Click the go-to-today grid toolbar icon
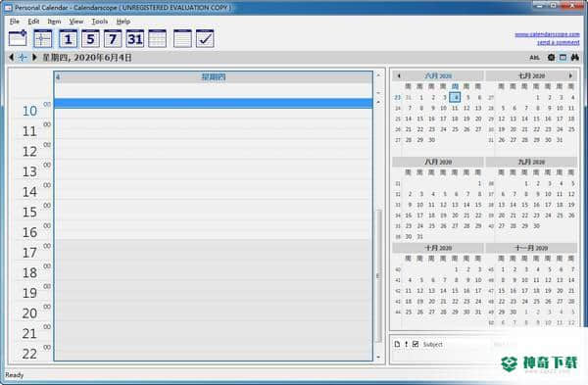This screenshot has width=588, height=385. tap(42, 38)
